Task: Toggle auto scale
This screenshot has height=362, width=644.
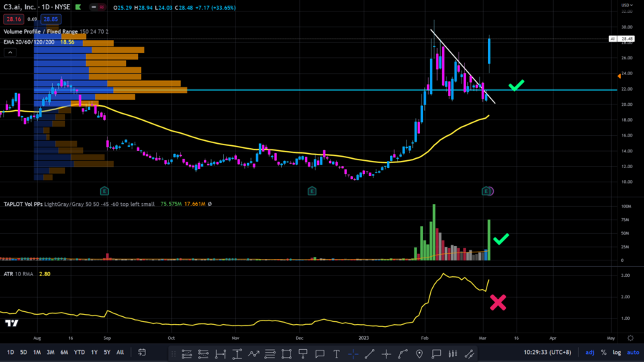Action: pos(633,352)
